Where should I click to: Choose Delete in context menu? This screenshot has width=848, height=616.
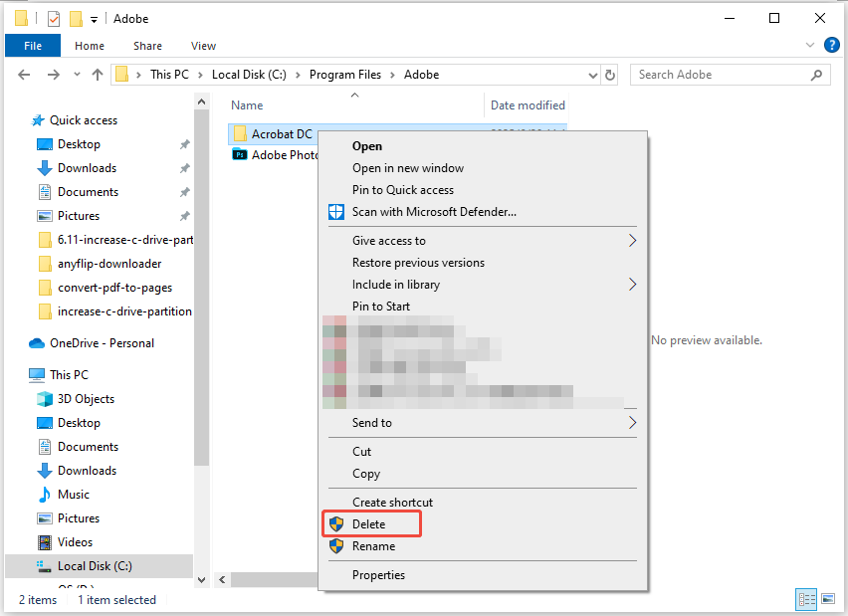tap(369, 524)
